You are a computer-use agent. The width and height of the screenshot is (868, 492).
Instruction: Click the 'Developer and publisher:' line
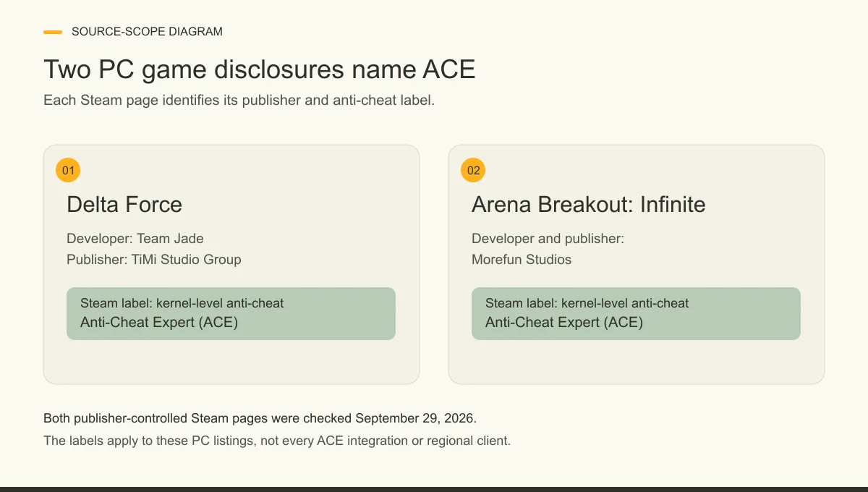pos(548,239)
